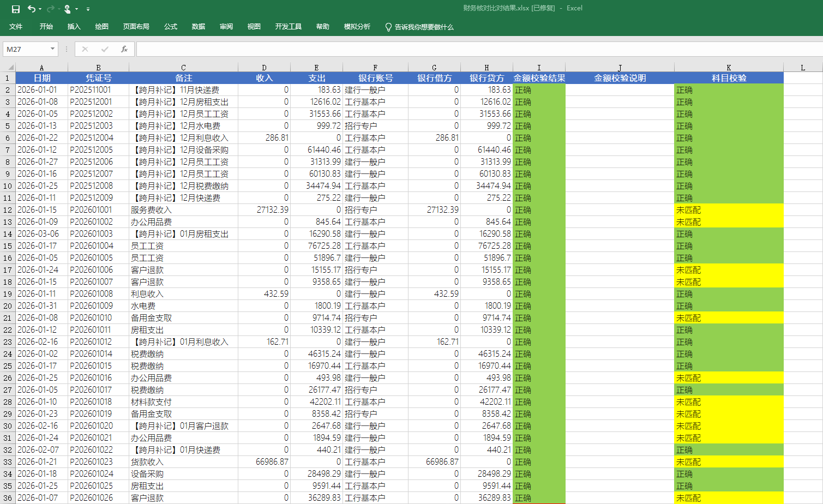The height and width of the screenshot is (504, 823).
Task: Click the lightbulb Tell Me search icon
Action: (x=388, y=27)
